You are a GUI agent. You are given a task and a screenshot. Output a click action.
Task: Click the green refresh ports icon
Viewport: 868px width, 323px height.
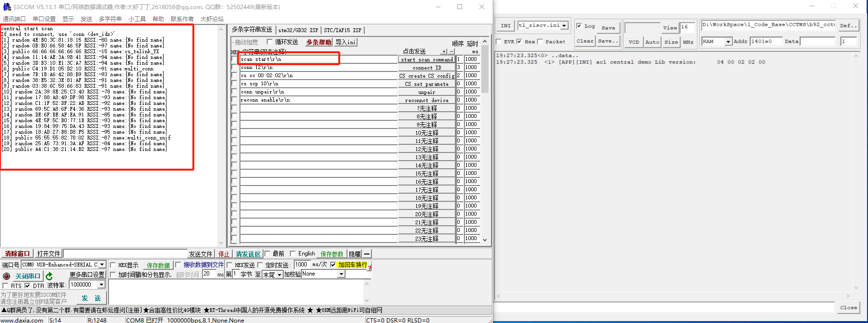pos(49,276)
